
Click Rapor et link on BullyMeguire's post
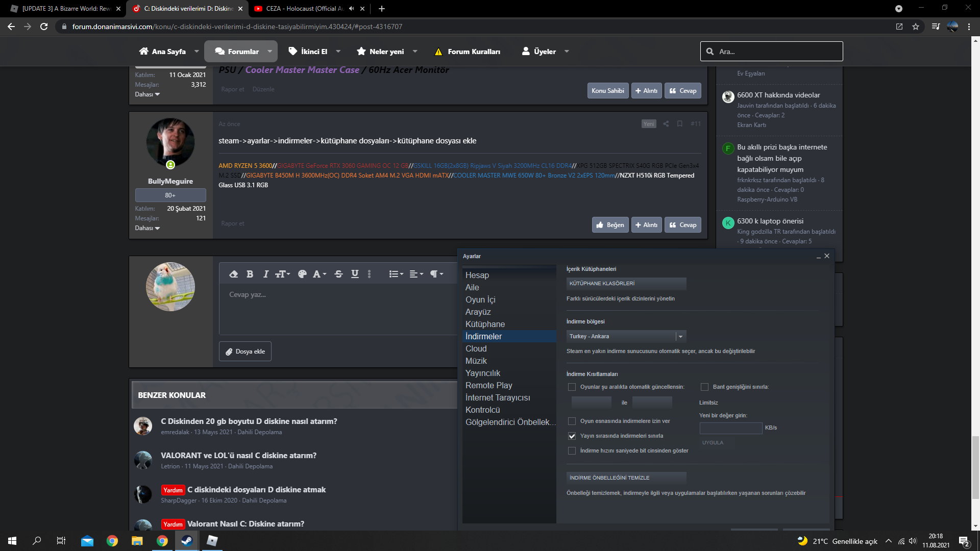coord(233,223)
